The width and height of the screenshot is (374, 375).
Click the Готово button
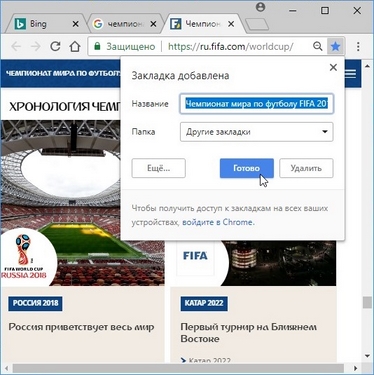247,168
